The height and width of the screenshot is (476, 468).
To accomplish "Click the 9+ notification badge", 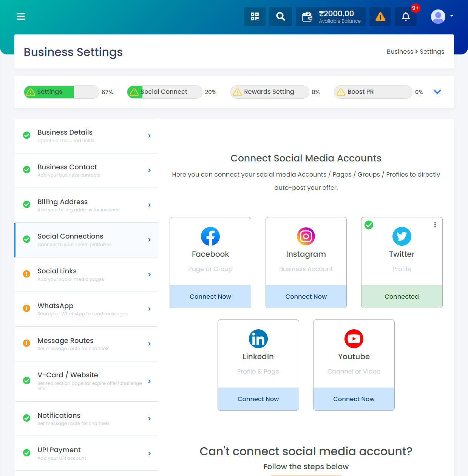I will coord(415,8).
